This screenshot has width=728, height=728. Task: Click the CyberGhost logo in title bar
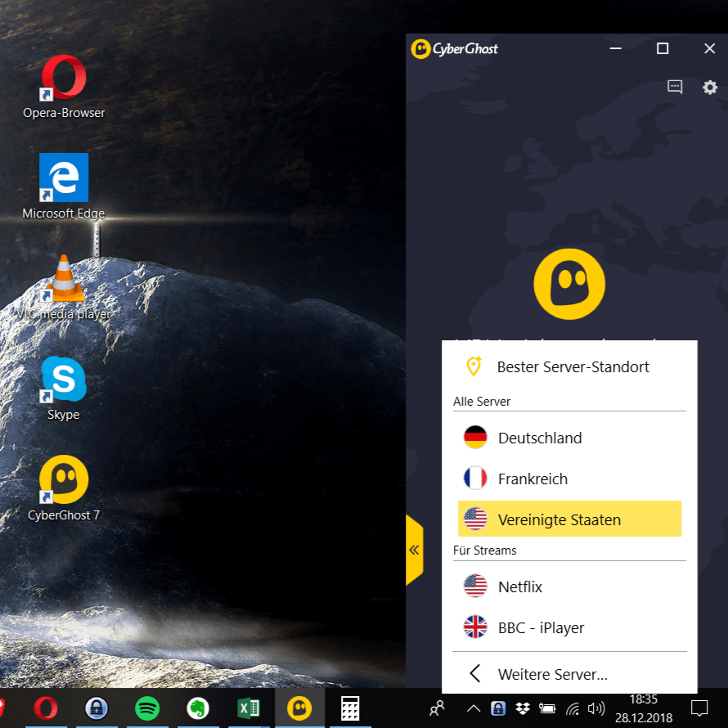[x=454, y=49]
